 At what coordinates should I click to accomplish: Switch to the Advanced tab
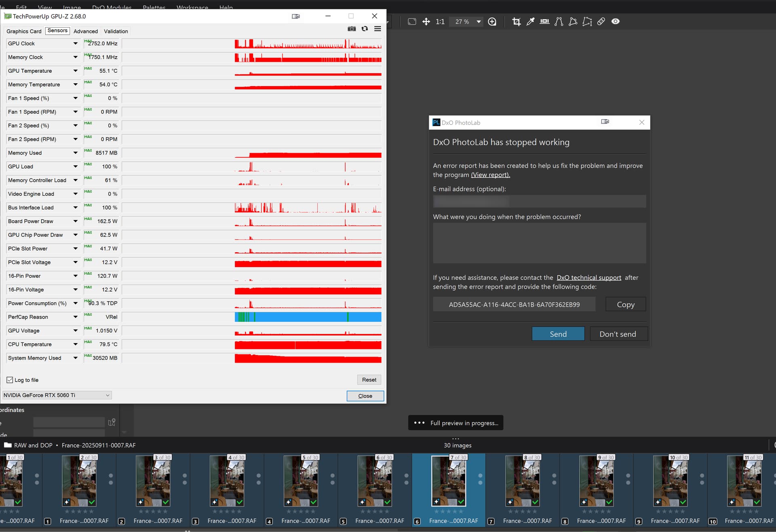pyautogui.click(x=86, y=31)
